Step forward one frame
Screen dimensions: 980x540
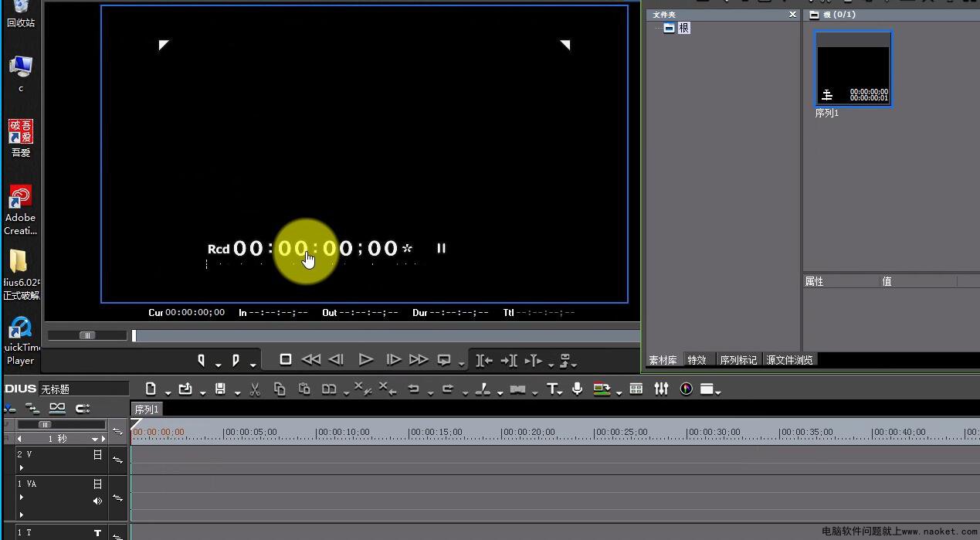click(x=393, y=359)
